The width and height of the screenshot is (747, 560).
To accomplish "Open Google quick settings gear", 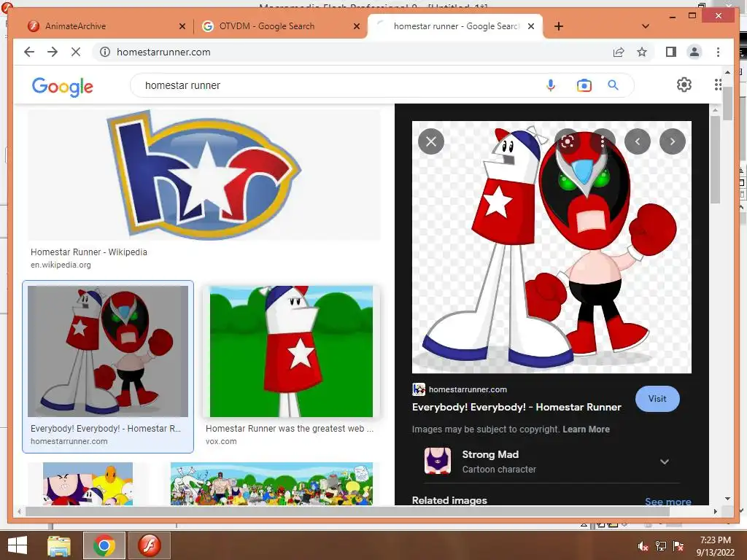I will 684,85.
